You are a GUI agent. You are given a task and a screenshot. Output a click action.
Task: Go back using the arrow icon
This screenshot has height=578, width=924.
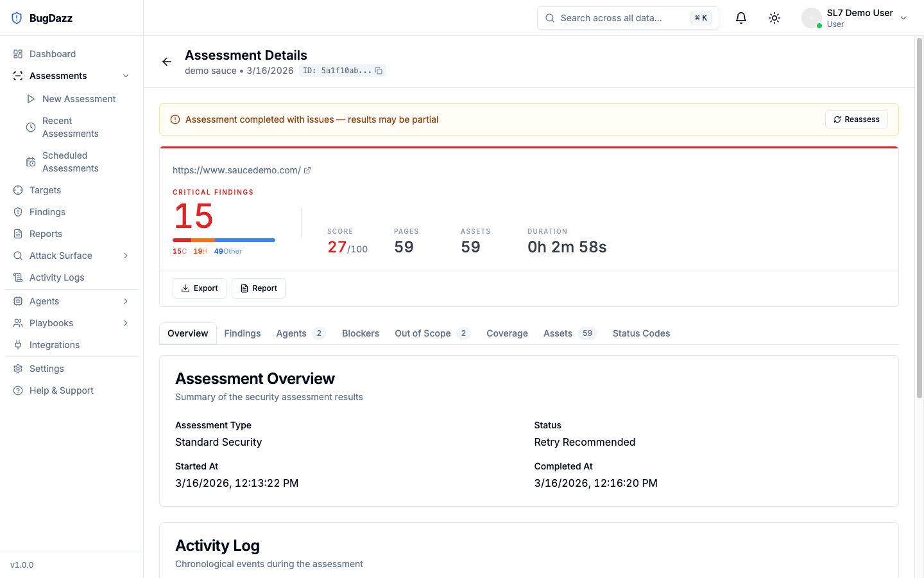click(167, 62)
